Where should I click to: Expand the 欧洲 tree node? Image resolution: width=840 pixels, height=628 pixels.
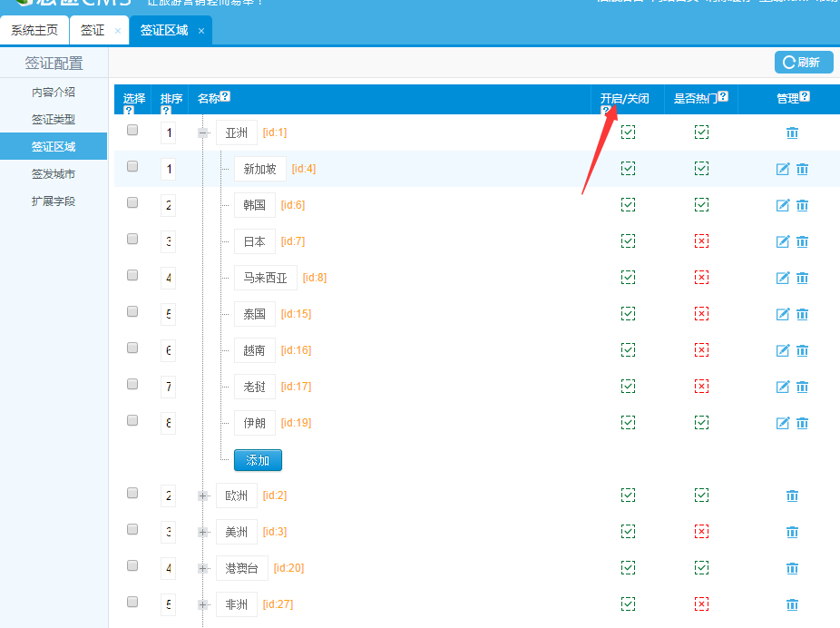click(x=203, y=496)
